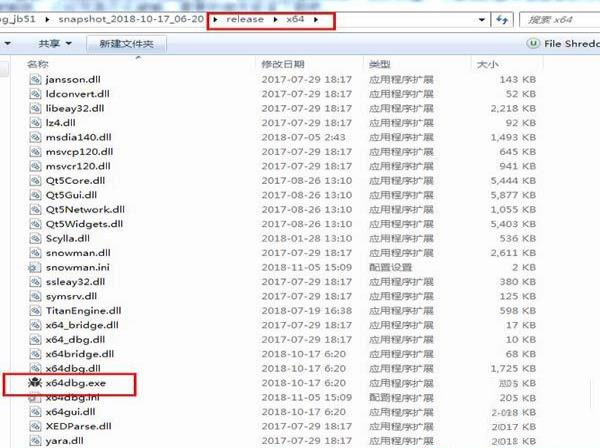
Task: Click the symsrv.dll file icon
Action: click(35, 296)
